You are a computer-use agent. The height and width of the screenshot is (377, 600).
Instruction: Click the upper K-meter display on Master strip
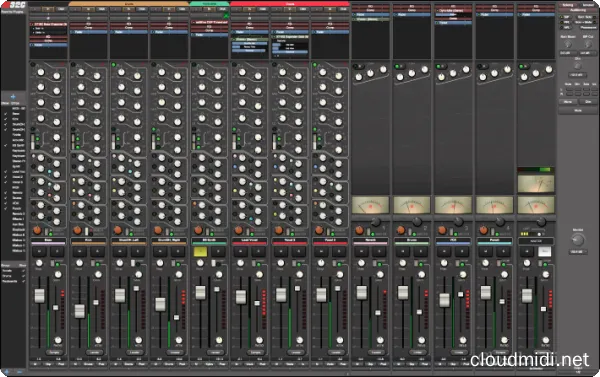(536, 184)
